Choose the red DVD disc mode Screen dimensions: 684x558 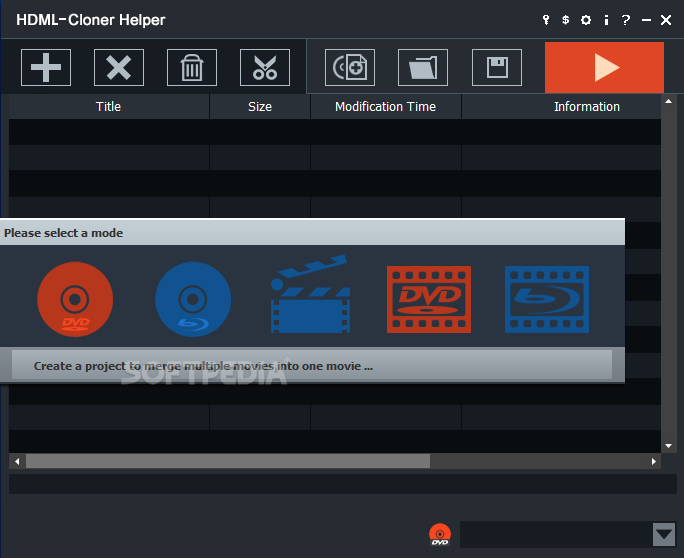click(x=75, y=299)
